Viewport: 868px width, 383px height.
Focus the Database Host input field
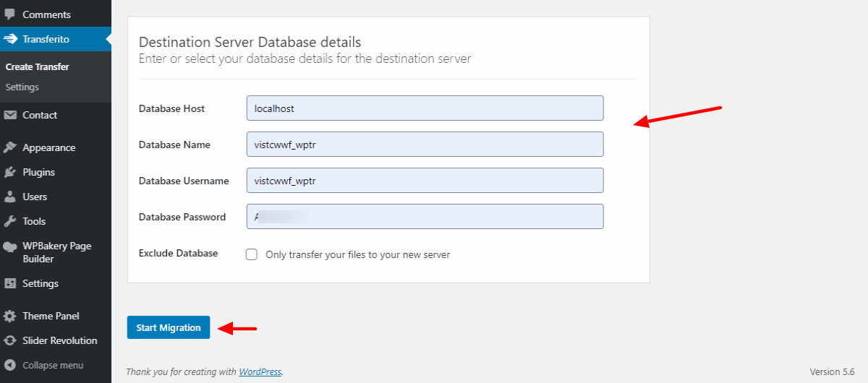(425, 108)
